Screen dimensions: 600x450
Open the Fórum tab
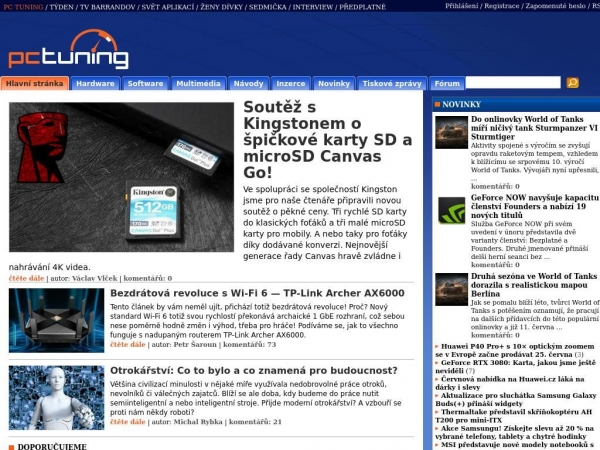(447, 83)
